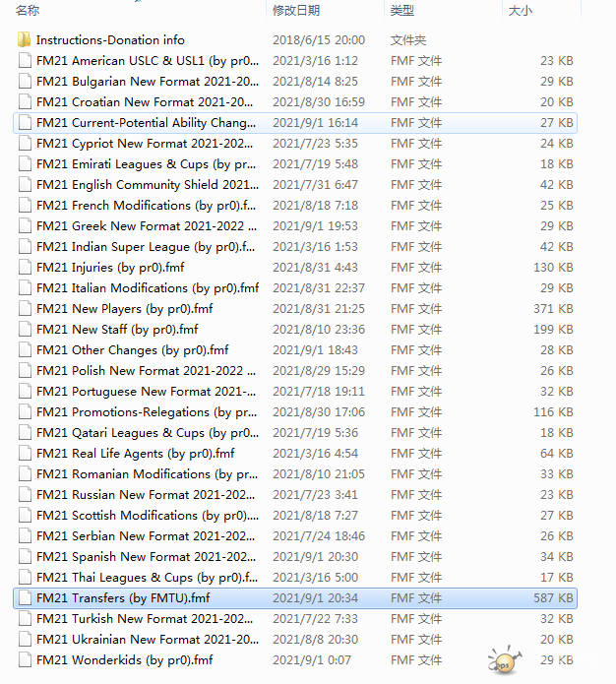Click the FM21 Serbian New Format file icon

tap(25, 535)
